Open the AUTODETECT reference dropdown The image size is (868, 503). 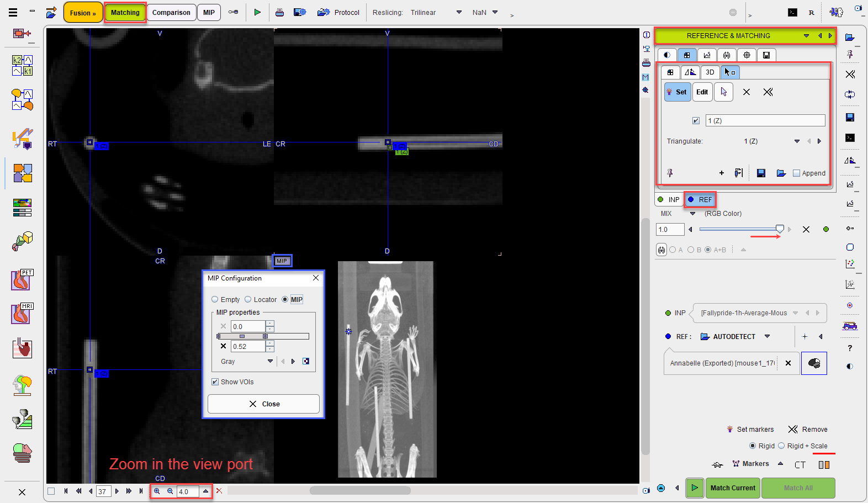click(x=768, y=336)
